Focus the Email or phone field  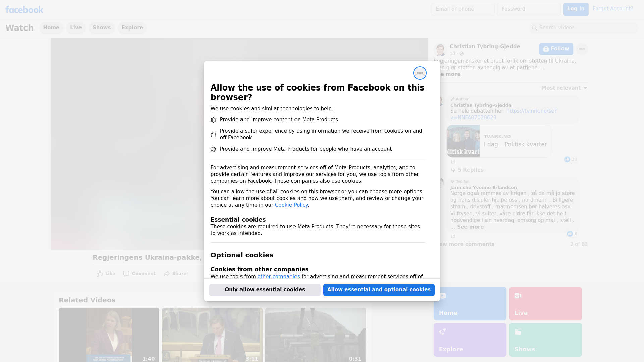pos(463,9)
